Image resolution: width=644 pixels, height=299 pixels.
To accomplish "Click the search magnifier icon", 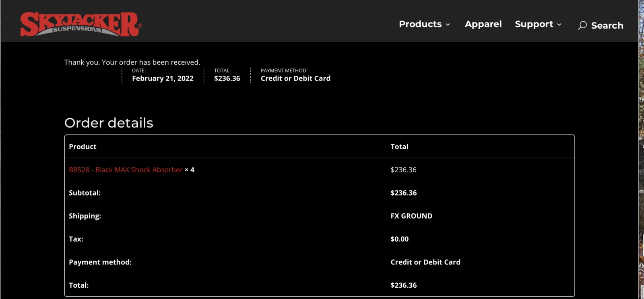I will (x=582, y=25).
